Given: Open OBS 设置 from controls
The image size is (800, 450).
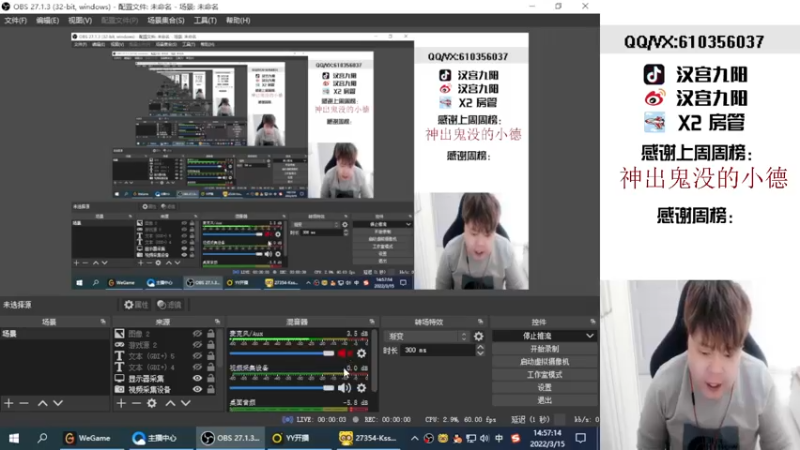Looking at the screenshot, I should pos(544,387).
